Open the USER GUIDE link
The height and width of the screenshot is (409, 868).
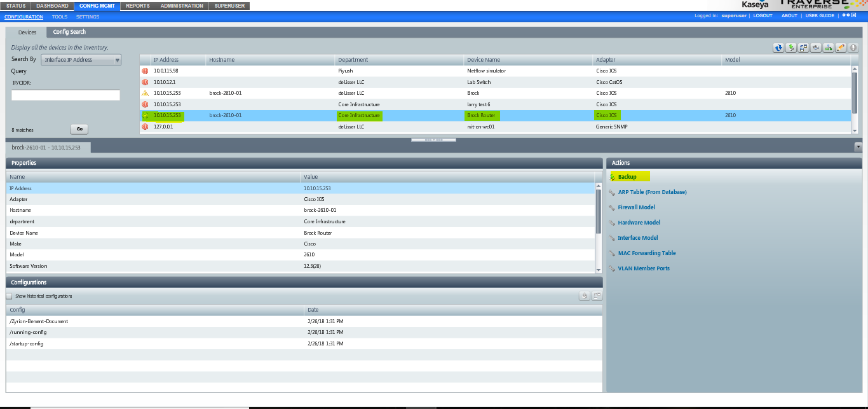point(820,15)
